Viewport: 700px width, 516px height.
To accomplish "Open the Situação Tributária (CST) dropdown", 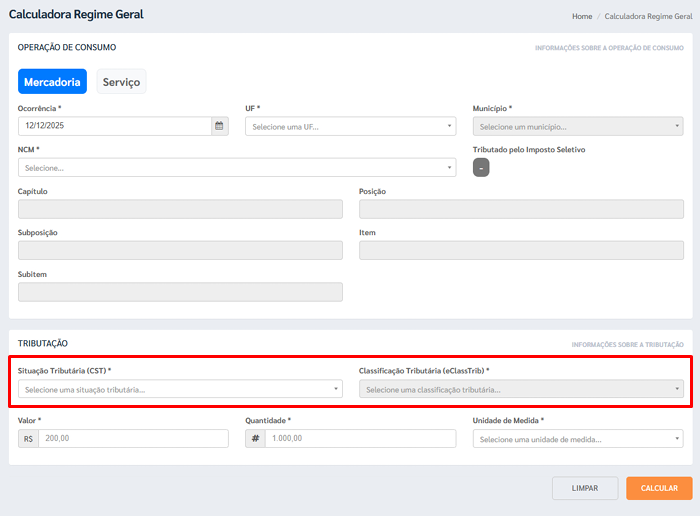I will point(180,390).
